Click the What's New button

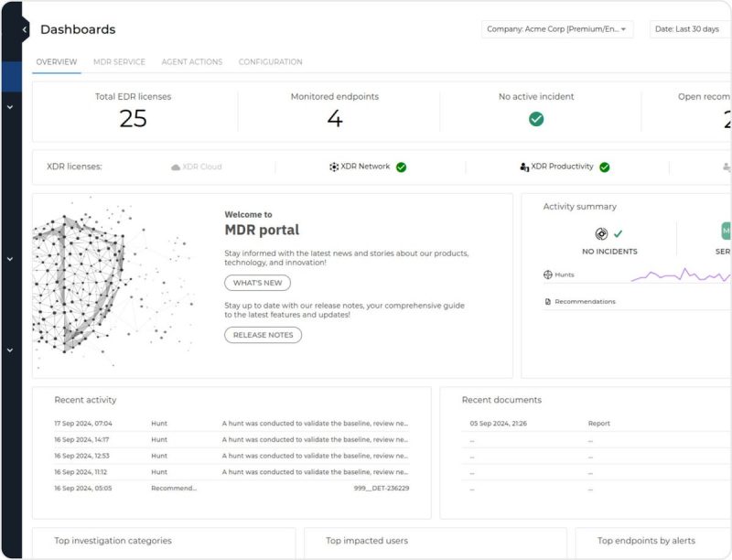click(x=257, y=283)
